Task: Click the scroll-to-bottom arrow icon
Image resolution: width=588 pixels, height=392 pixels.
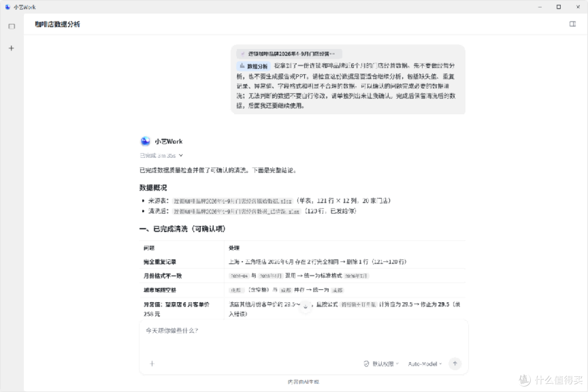Action: pyautogui.click(x=305, y=307)
